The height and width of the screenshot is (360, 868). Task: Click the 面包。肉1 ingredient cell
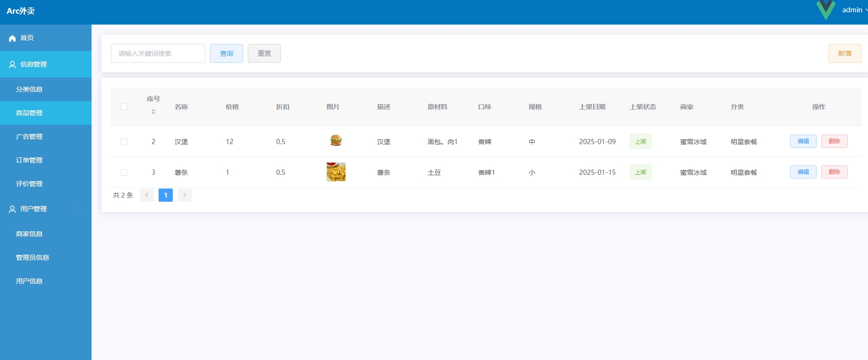tap(443, 142)
